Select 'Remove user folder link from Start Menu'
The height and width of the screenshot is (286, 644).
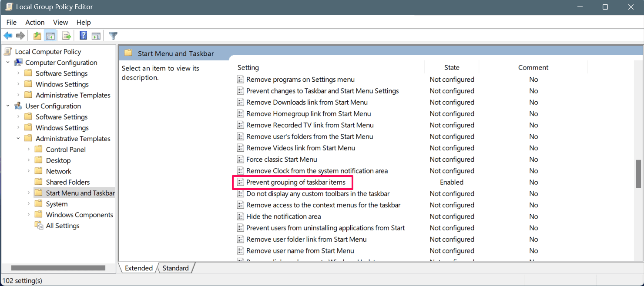pos(306,239)
